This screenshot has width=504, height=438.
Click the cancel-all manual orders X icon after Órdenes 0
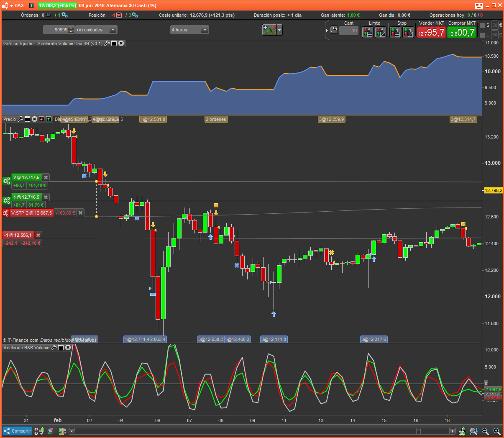point(49,15)
